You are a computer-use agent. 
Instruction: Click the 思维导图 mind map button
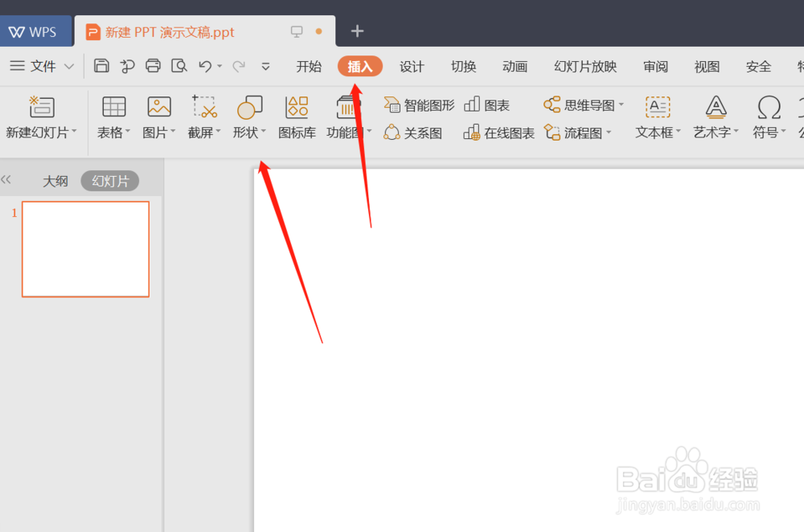click(x=579, y=105)
